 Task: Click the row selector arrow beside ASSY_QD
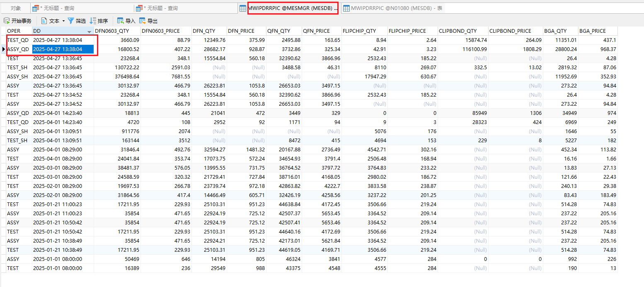point(3,49)
